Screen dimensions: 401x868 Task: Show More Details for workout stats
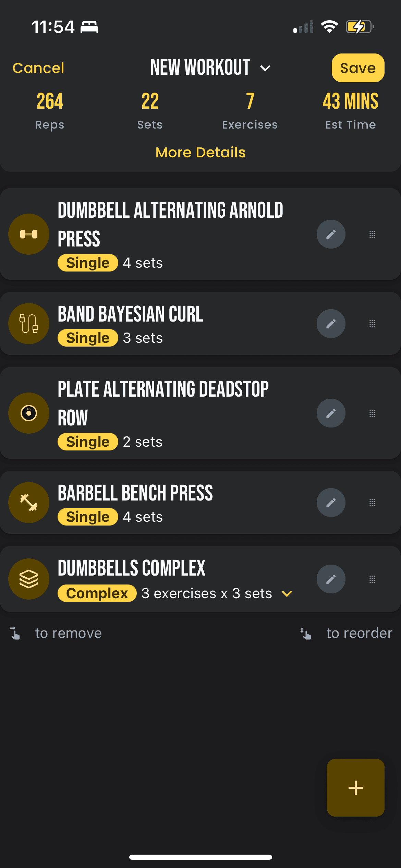pyautogui.click(x=200, y=153)
